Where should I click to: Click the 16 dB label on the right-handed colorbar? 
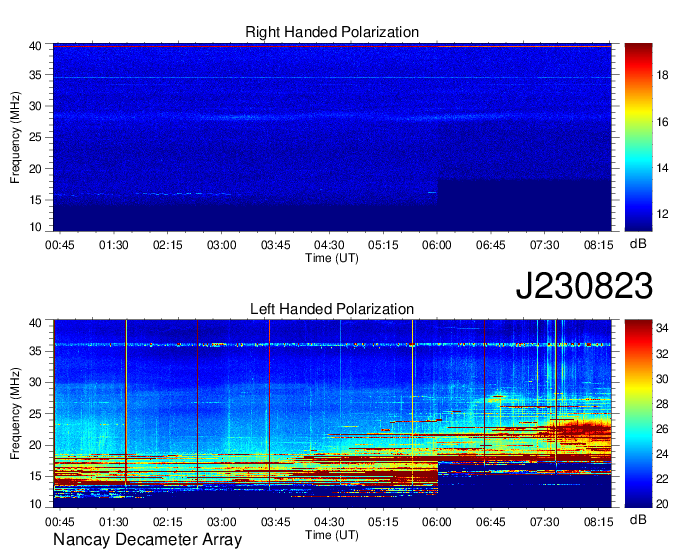pos(663,122)
